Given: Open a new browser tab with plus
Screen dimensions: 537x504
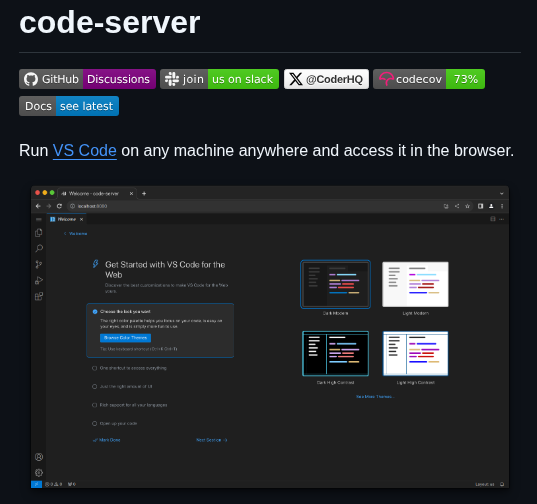Looking at the screenshot, I should coord(144,193).
